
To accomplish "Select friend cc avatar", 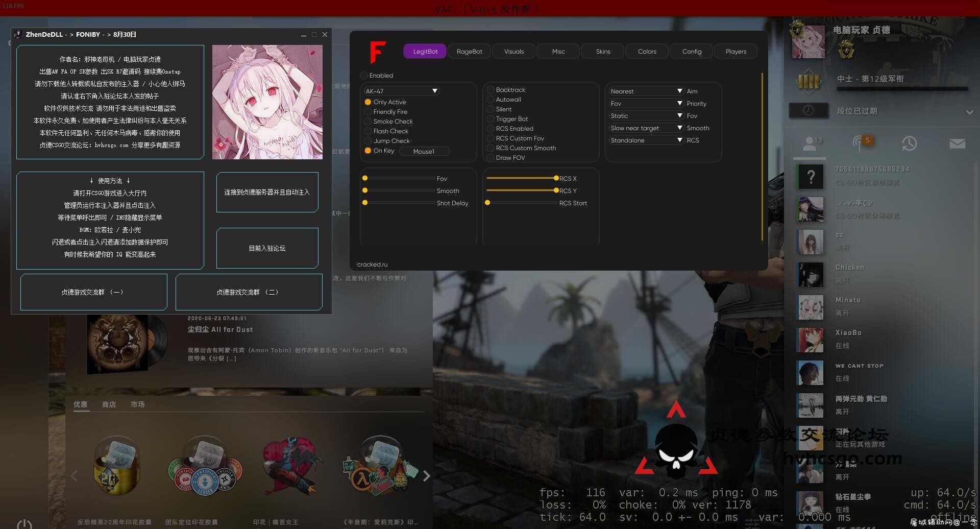I will point(811,242).
